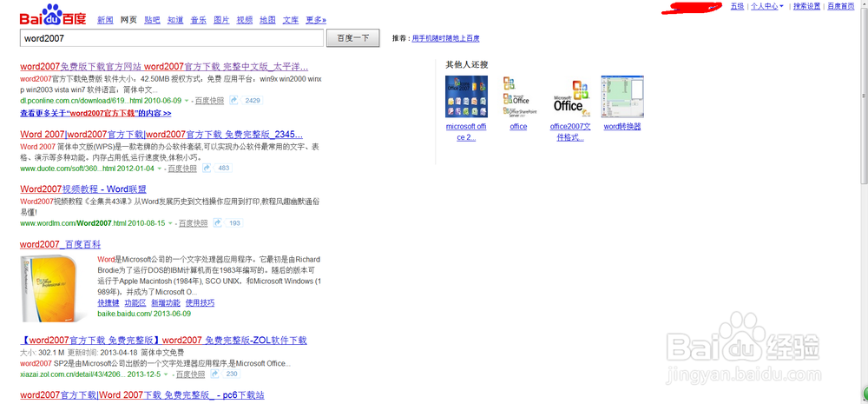Open the 新增功能 baike sublink
The height and width of the screenshot is (404, 868).
point(166,303)
